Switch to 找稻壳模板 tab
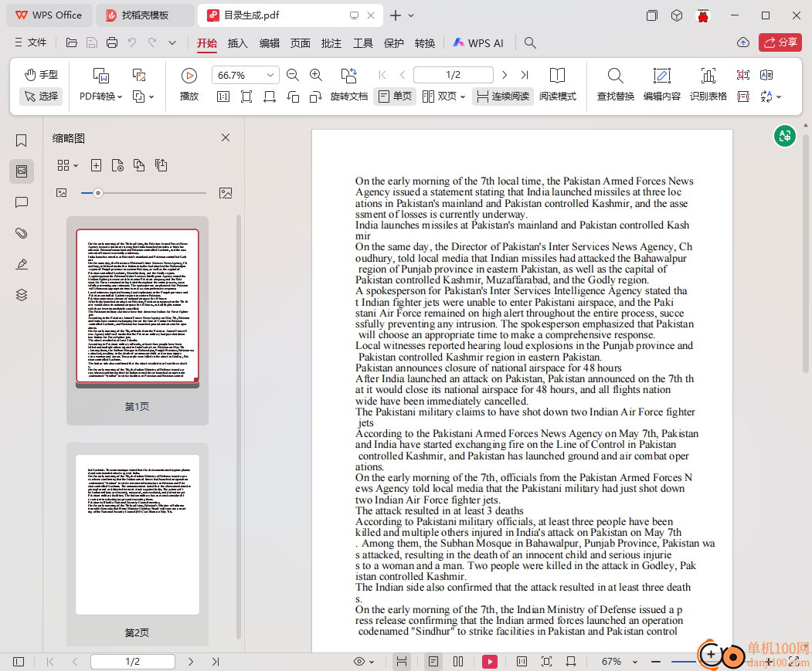This screenshot has width=812, height=671. pyautogui.click(x=144, y=15)
